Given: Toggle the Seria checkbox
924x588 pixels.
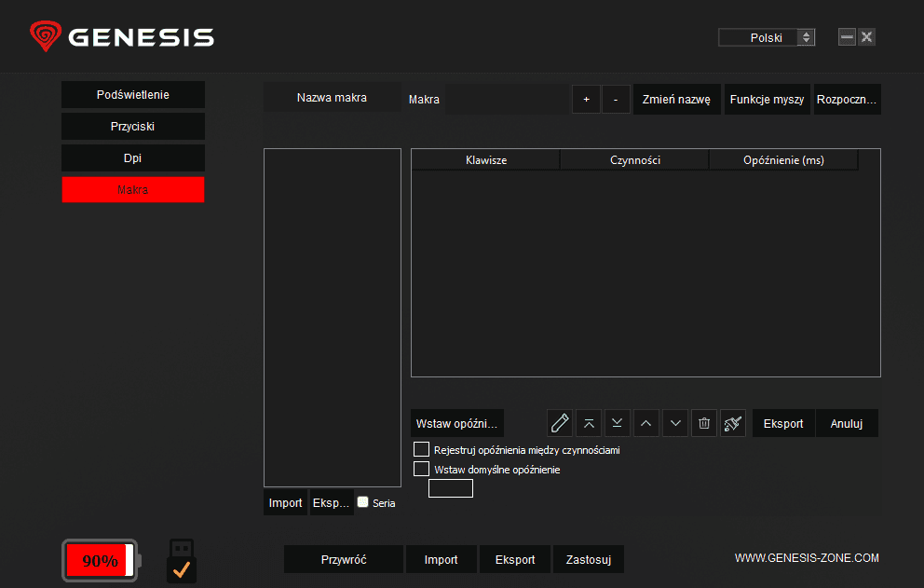Looking at the screenshot, I should coord(363,502).
